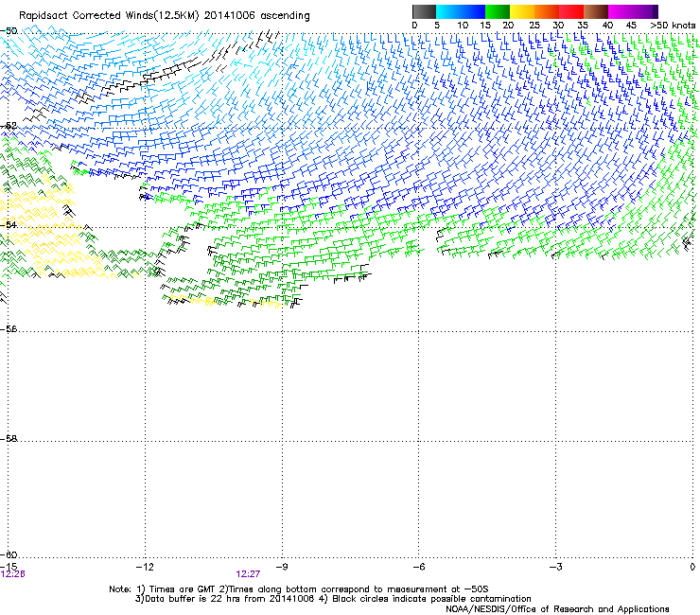
Task: Click the purple 12:27 time stamp
Action: pos(248,574)
